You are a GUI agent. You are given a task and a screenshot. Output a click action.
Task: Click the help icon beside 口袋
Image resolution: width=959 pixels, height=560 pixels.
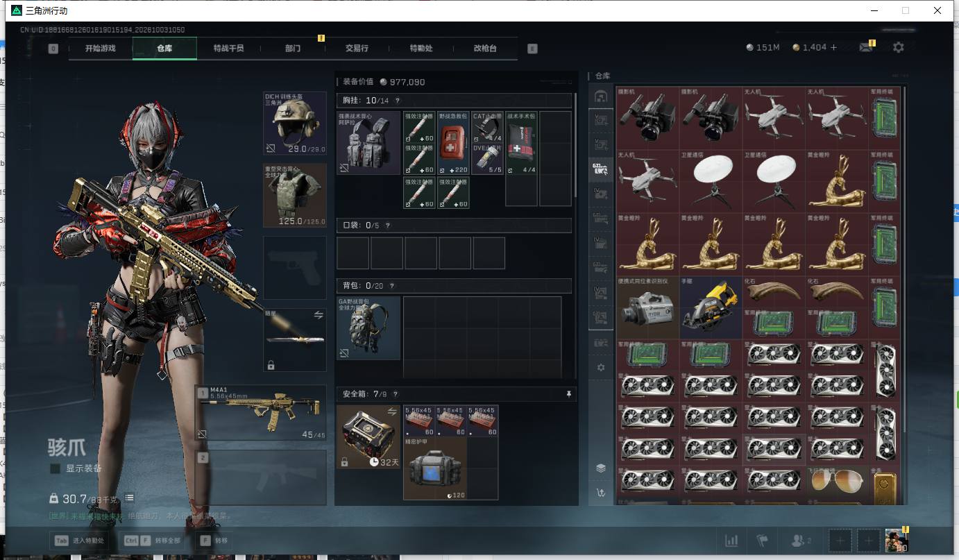pos(387,226)
